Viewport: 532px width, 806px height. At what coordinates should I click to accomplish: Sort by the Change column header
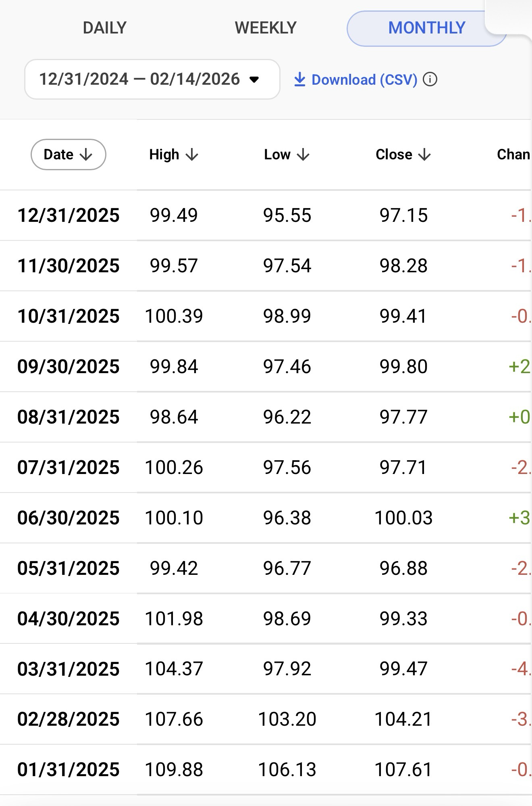coord(513,155)
